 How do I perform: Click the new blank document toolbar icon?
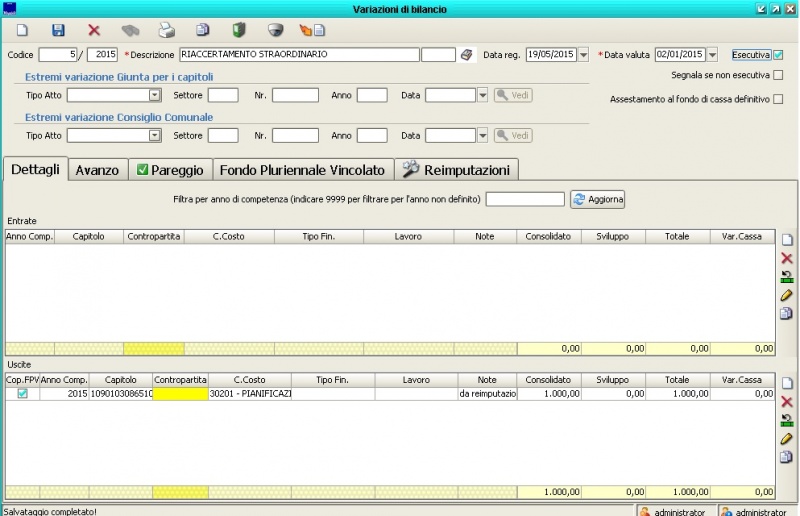pyautogui.click(x=22, y=30)
